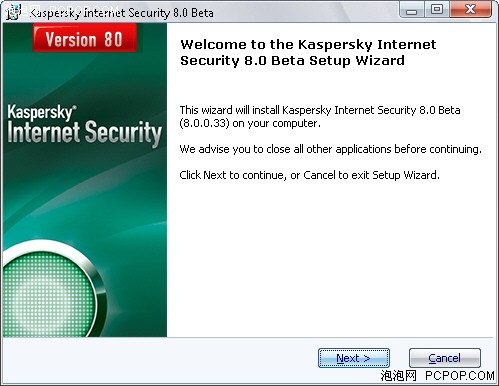
Task: Minimize the setup wizard window
Action: (x=412, y=10)
